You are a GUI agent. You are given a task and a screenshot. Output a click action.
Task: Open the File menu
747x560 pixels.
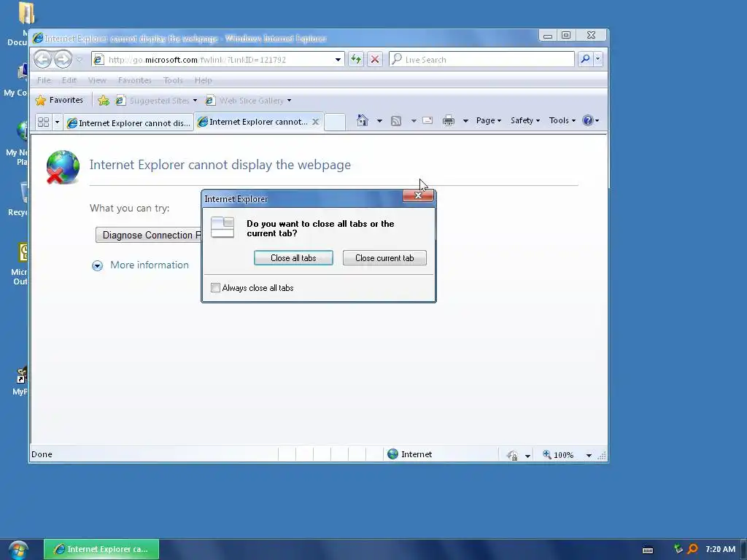coord(44,80)
